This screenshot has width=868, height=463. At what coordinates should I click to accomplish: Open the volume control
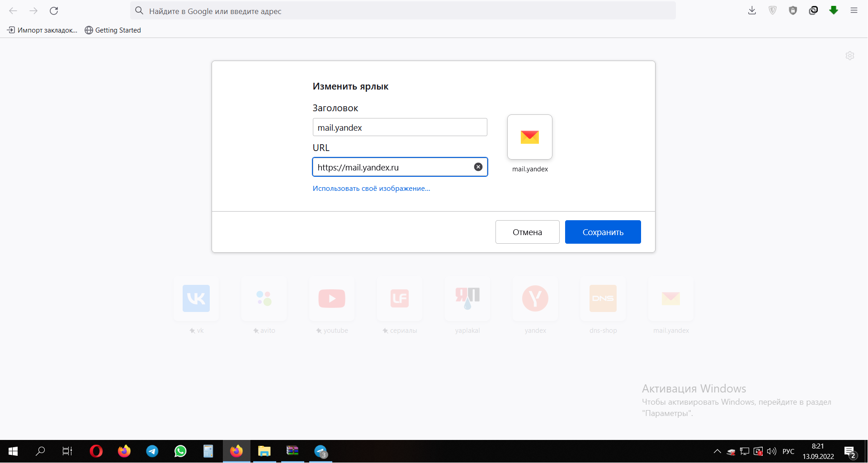772,451
